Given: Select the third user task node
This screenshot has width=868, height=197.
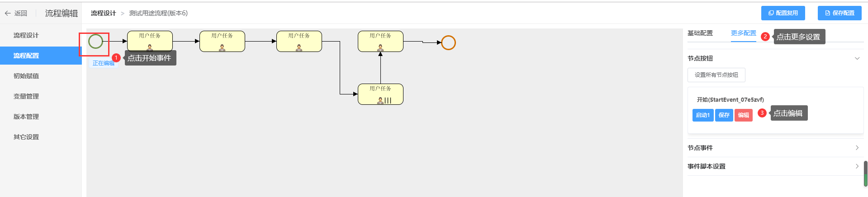Looking at the screenshot, I should [299, 41].
